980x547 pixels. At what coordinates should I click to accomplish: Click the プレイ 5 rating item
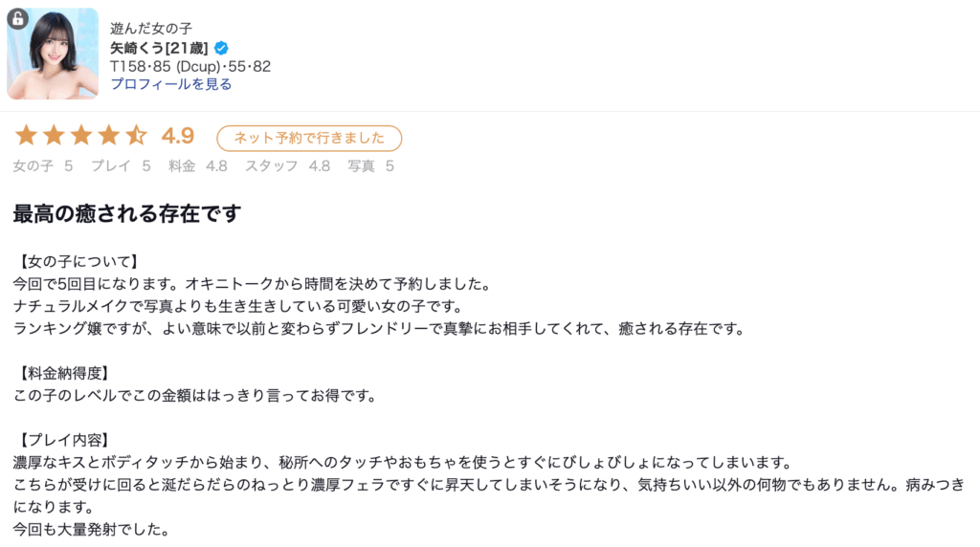tap(121, 165)
